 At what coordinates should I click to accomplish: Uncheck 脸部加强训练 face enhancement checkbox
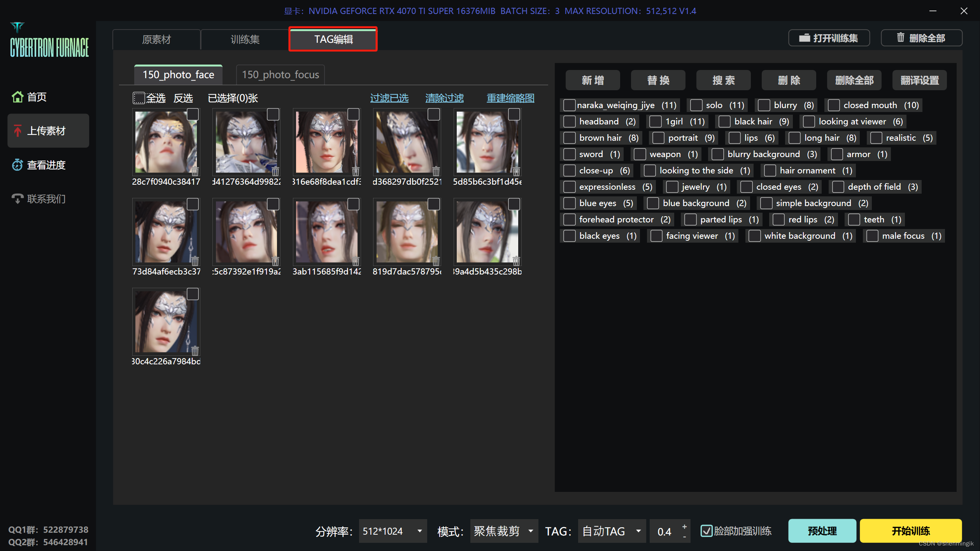tap(707, 531)
